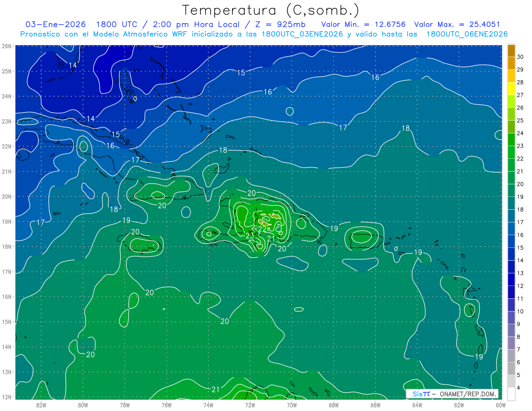Click the "26N" latitude axis label
The height and width of the screenshot is (411, 532).
tap(7, 46)
